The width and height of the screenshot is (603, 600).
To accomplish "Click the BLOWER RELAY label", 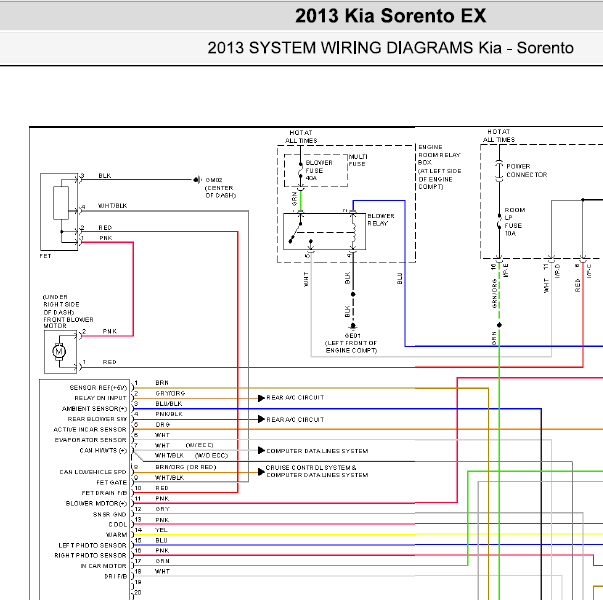I will coord(381,220).
